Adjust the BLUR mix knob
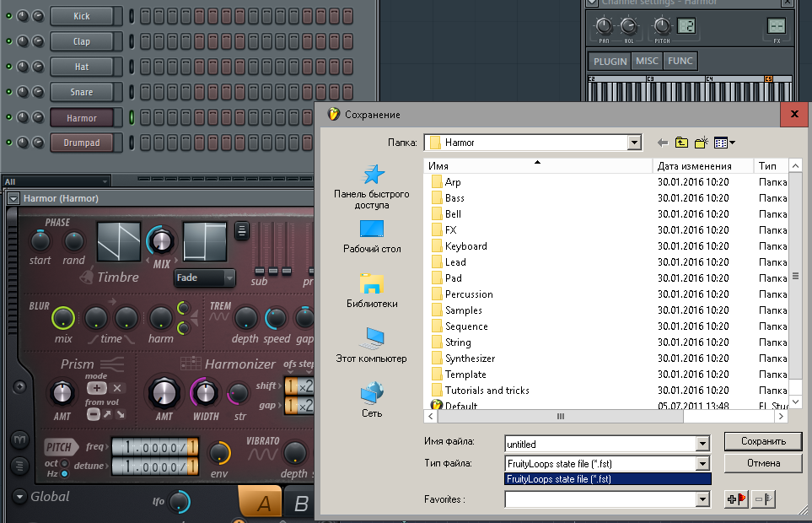 (63, 318)
